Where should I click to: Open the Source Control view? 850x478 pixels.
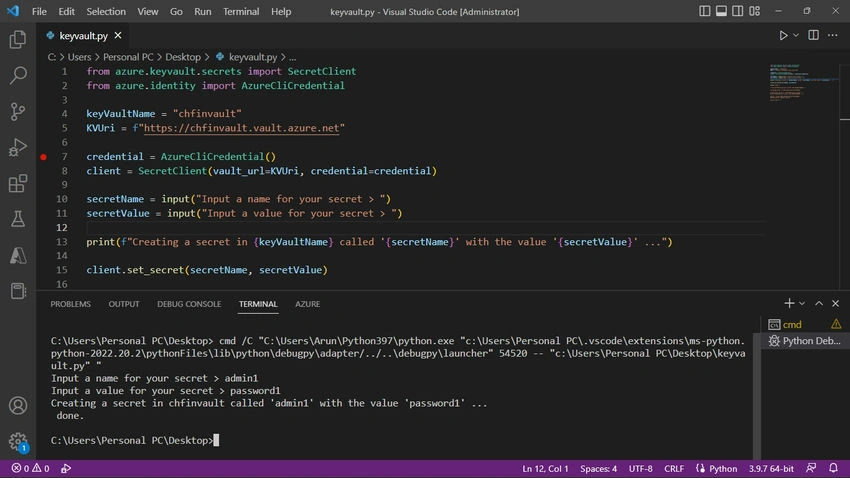(18, 112)
